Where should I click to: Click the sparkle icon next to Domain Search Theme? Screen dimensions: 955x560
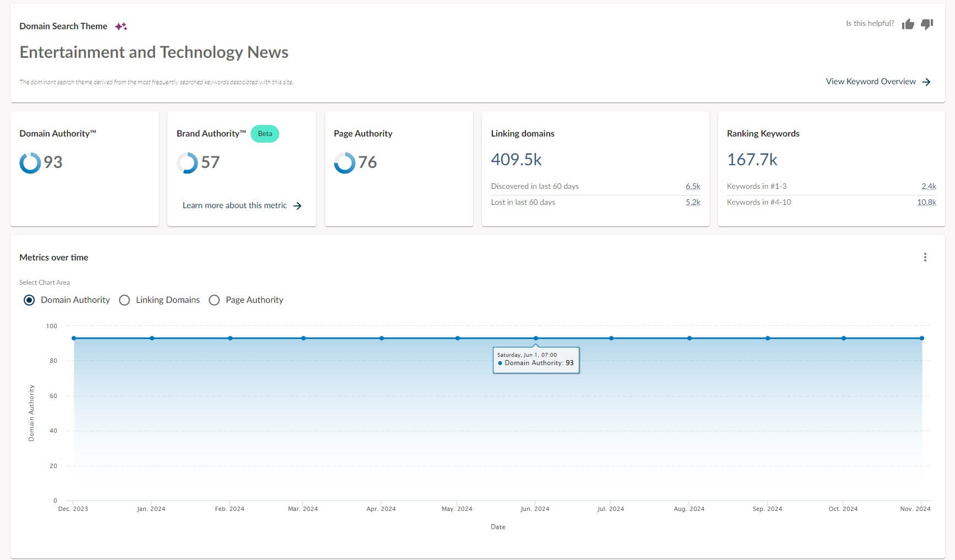click(120, 25)
